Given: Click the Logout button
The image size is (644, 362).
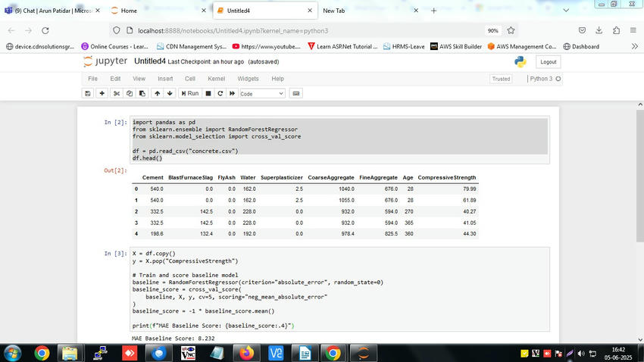Looking at the screenshot, I should 549,62.
